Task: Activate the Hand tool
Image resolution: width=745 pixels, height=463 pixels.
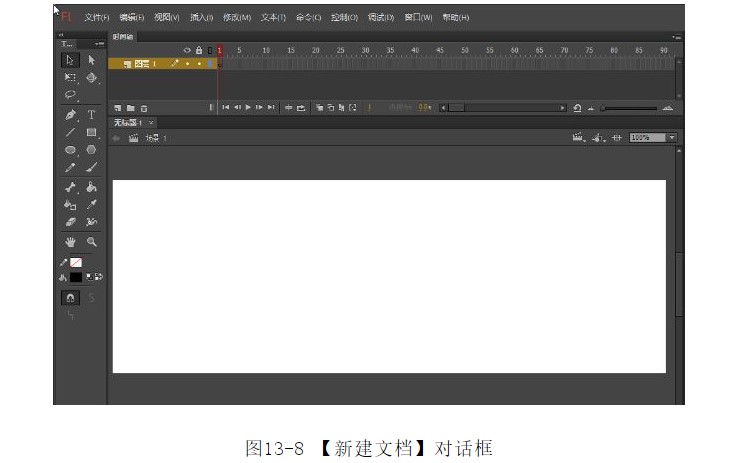Action: coord(70,242)
